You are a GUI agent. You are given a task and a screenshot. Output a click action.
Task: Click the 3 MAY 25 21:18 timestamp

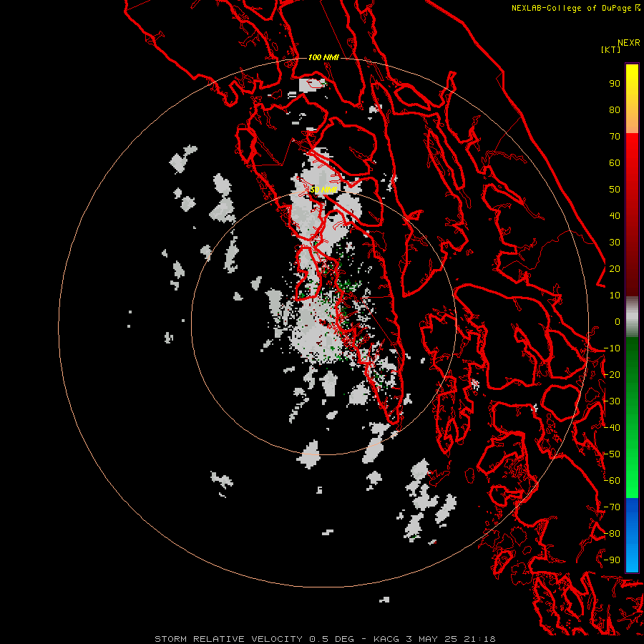click(x=451, y=639)
